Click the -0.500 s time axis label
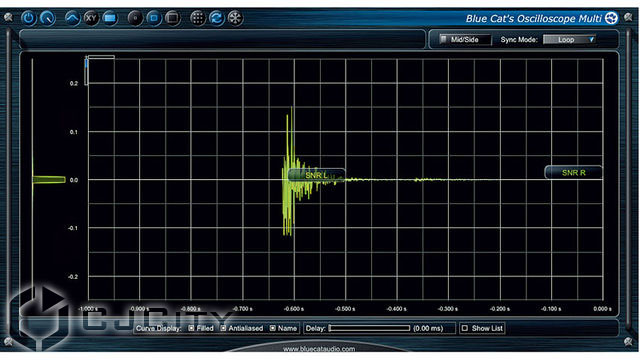Screen dimensions: 640x360 coord(345,309)
